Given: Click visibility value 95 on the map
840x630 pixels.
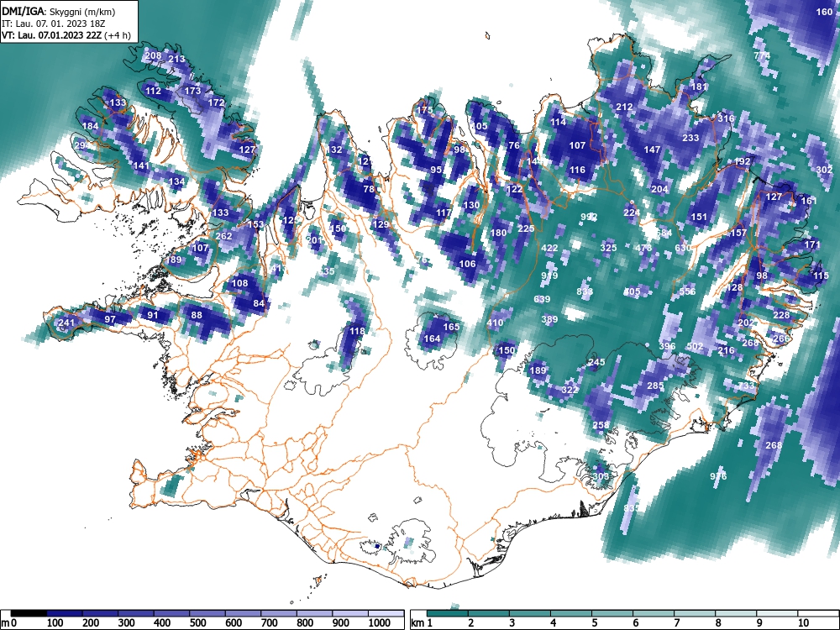Looking at the screenshot, I should click(x=436, y=170).
